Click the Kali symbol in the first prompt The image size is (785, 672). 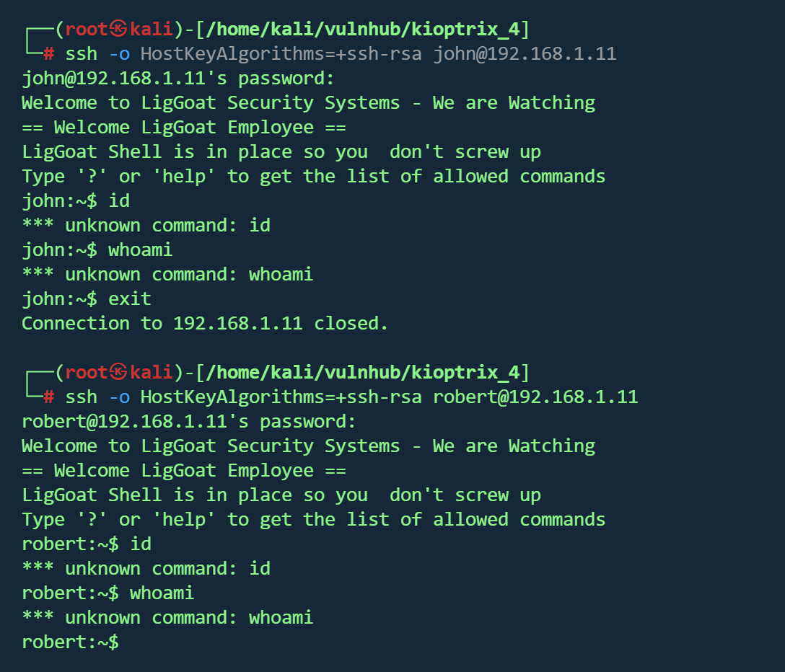(118, 30)
